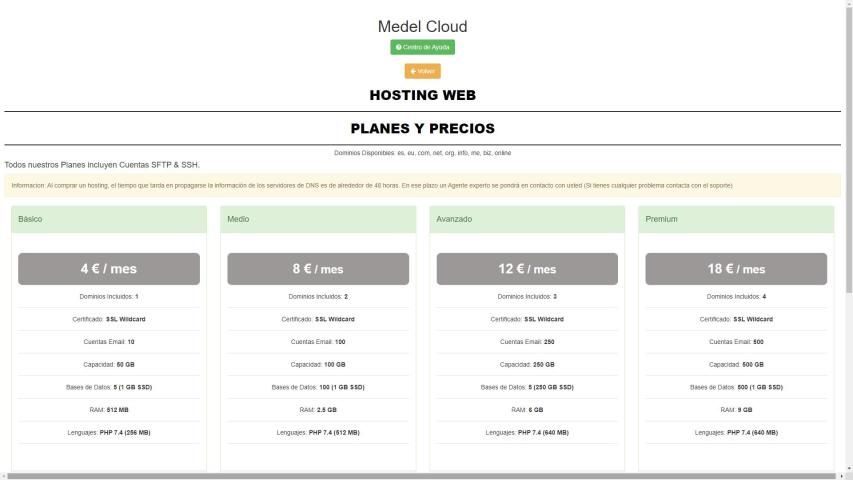This screenshot has width=853, height=480.
Task: Click the HOSTING WEB heading
Action: (x=422, y=96)
